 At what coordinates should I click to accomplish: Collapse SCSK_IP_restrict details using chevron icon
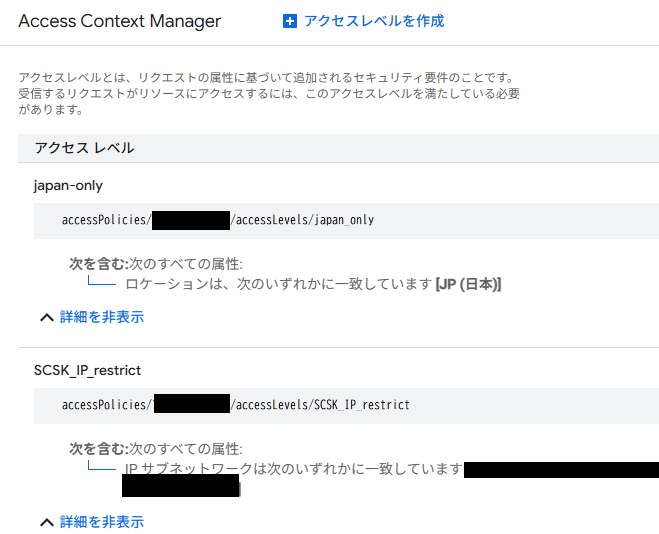click(x=46, y=522)
